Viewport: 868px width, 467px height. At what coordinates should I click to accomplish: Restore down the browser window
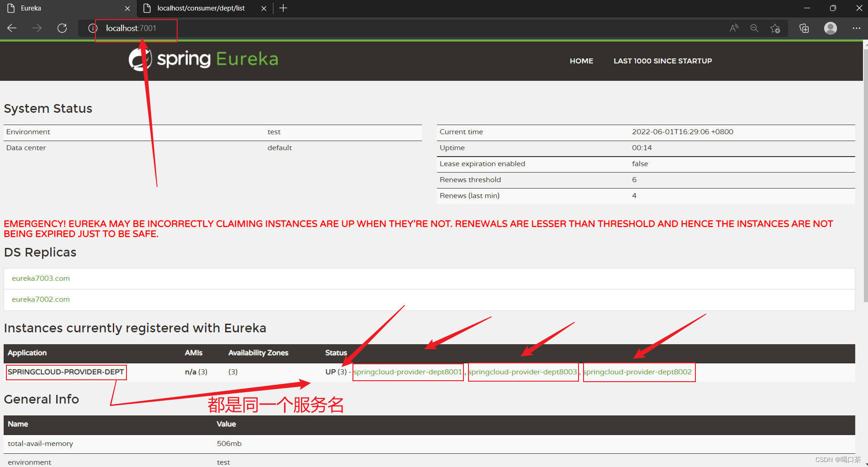click(833, 8)
